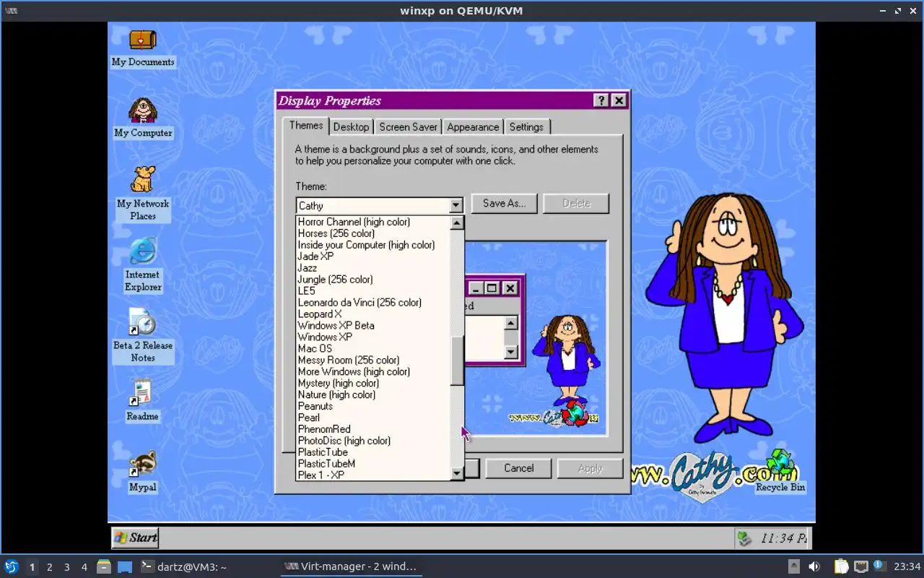Open the dartz@VM3 terminal taskbar entry
The height and width of the screenshot is (578, 924).
185,566
